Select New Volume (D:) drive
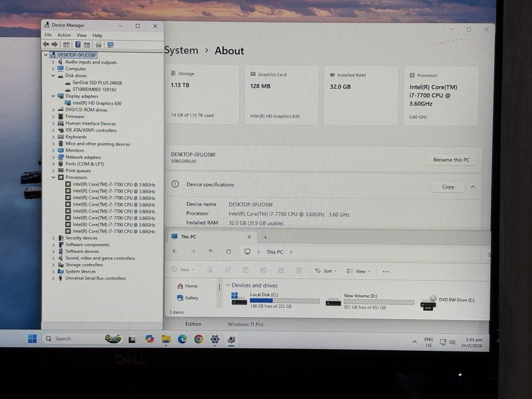This screenshot has height=399, width=532. (x=369, y=301)
